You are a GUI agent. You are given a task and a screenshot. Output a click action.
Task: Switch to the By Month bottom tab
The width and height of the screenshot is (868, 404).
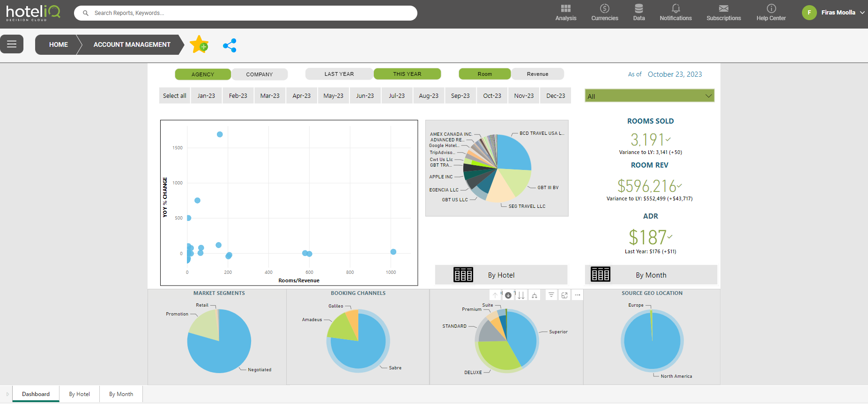point(121,394)
